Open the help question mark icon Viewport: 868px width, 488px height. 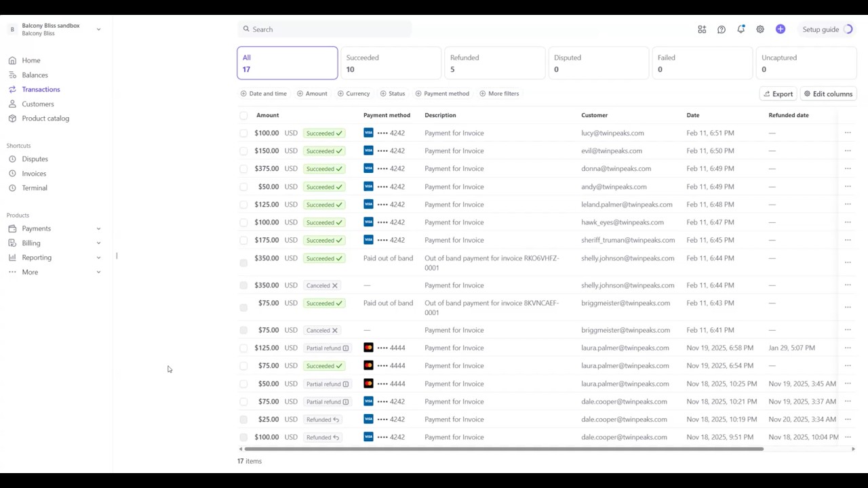pos(722,29)
